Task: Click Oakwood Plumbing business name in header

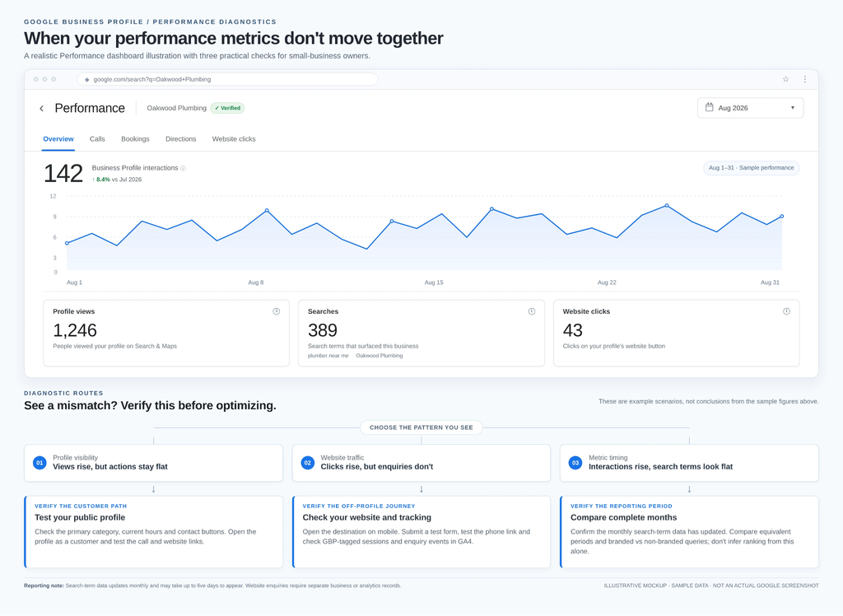Action: [176, 108]
